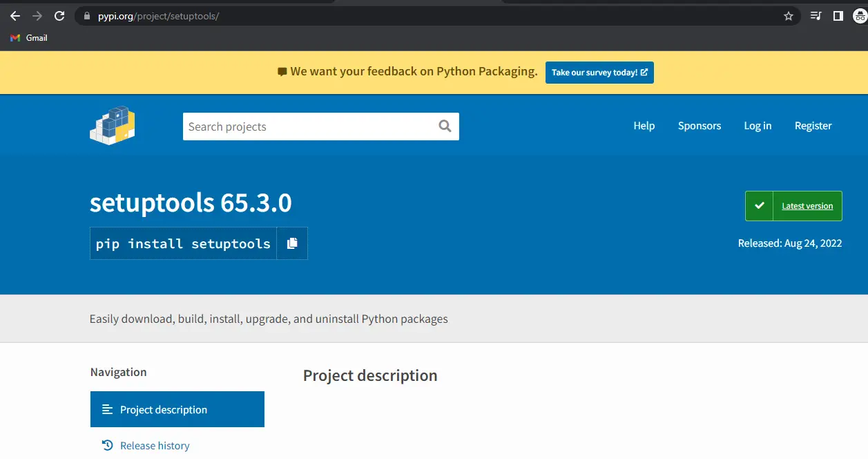Screen dimensions: 868x459
Task: Click the PyPI logo
Action: (x=112, y=126)
